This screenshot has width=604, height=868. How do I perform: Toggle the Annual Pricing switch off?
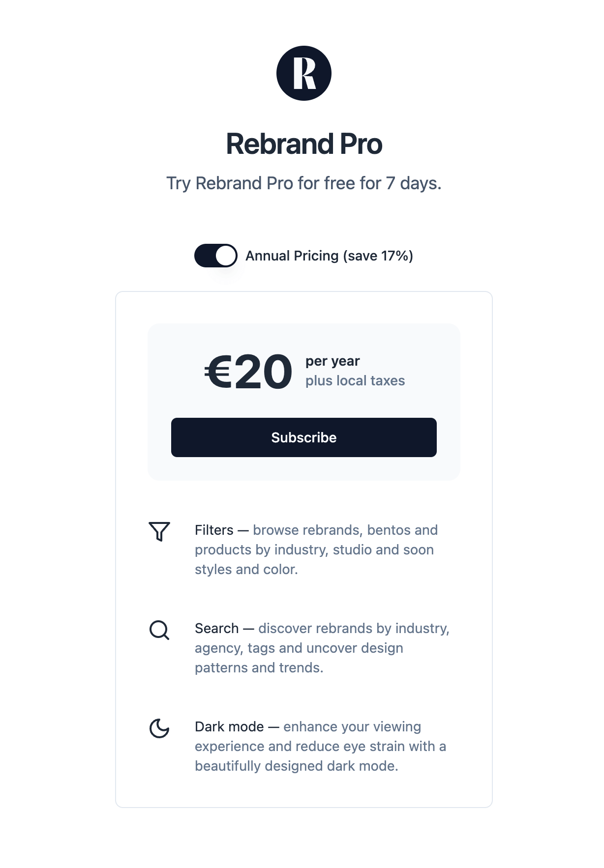pyautogui.click(x=216, y=256)
